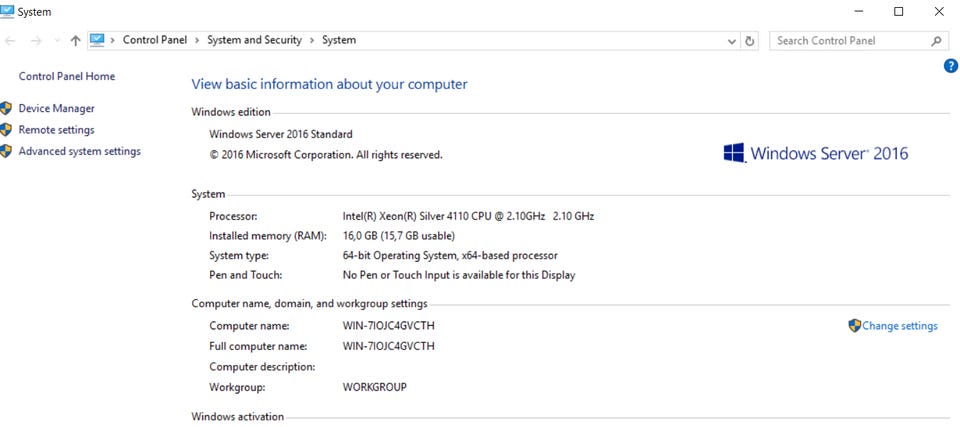This screenshot has height=427, width=960.
Task: Minimize the System window
Action: 859,12
